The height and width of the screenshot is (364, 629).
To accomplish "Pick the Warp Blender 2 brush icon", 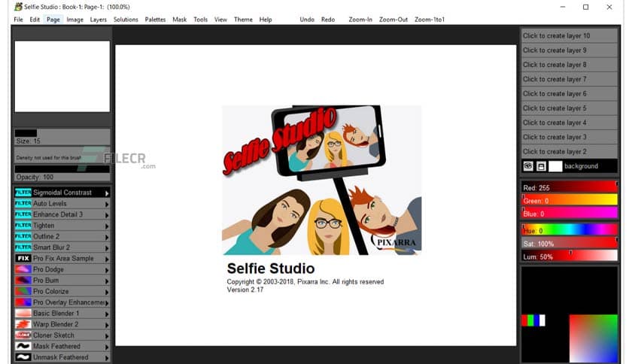I will point(23,324).
